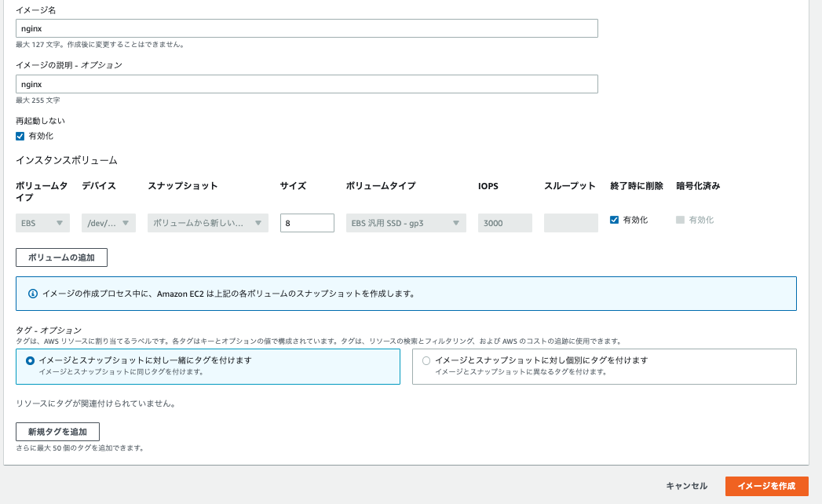Click the イメージ名 field containing nginx

coord(306,27)
